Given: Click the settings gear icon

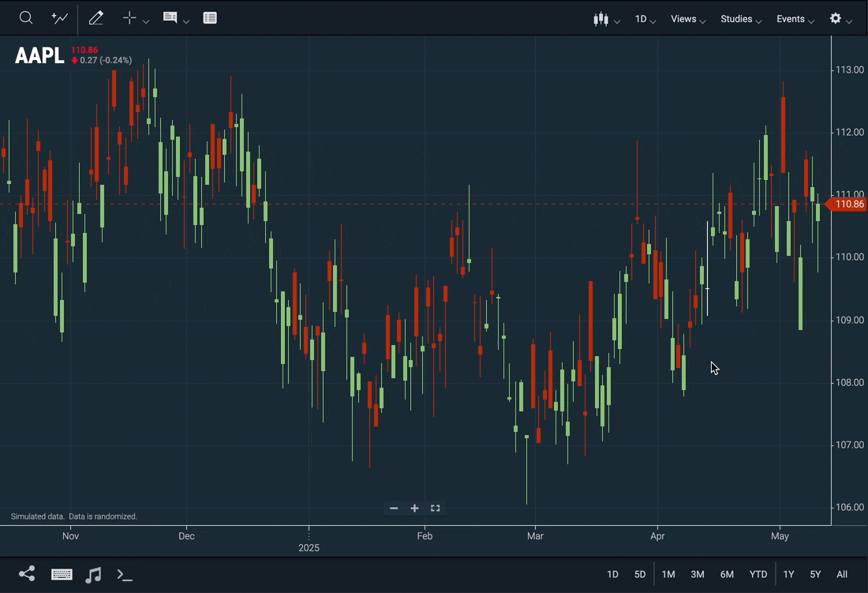Looking at the screenshot, I should pos(836,18).
